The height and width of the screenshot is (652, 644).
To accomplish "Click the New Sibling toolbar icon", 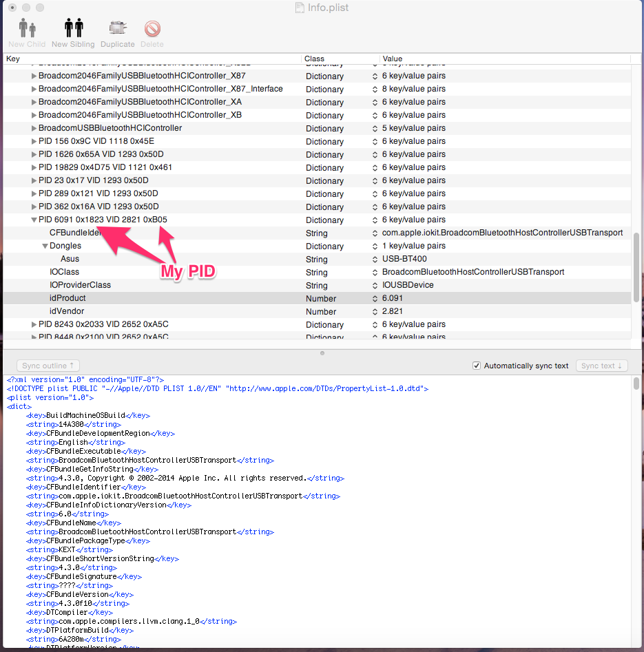I will 73,29.
